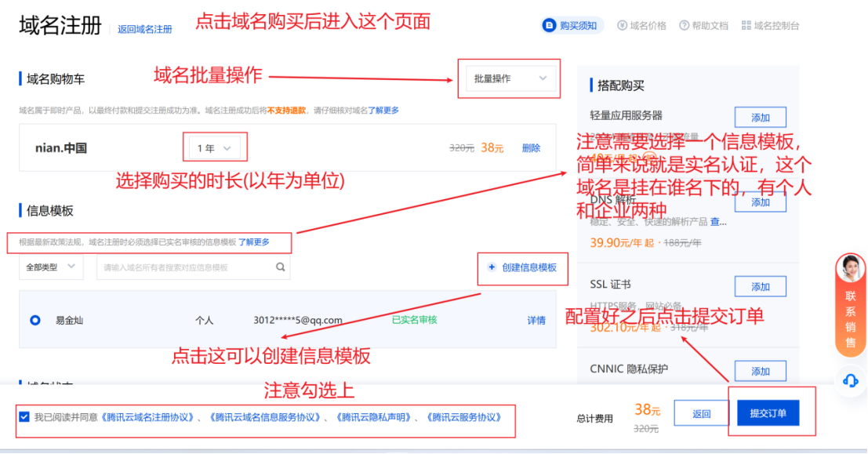Return via 返回域名注册 link

click(x=144, y=29)
